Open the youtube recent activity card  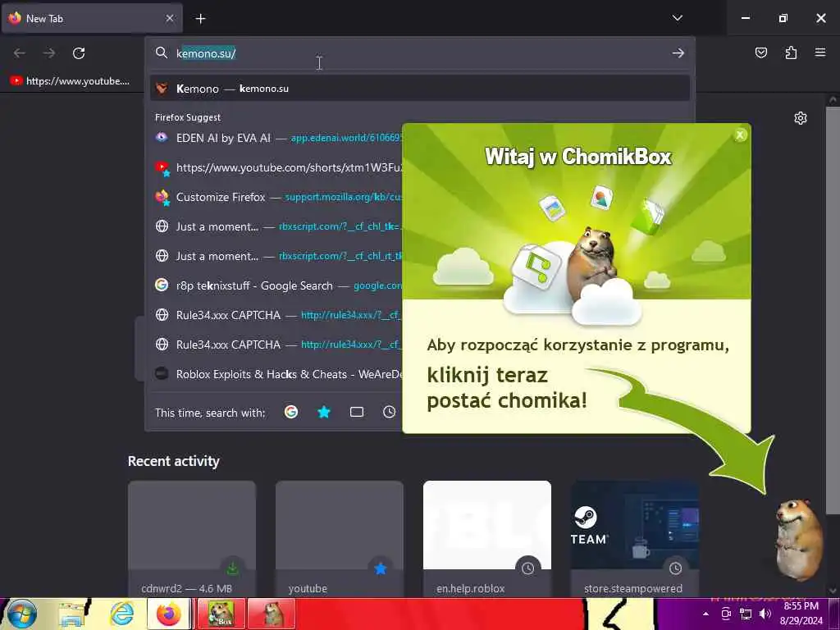[339, 538]
